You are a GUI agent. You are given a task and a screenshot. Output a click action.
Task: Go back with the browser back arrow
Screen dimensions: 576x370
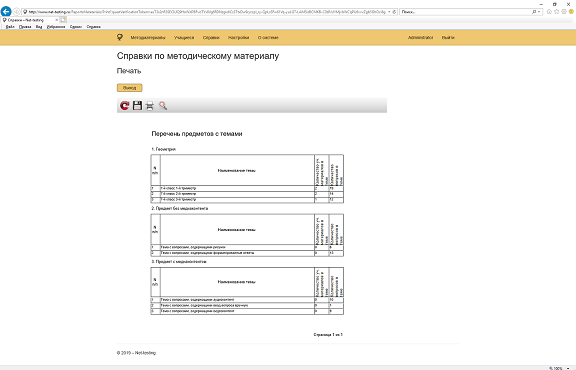point(6,12)
